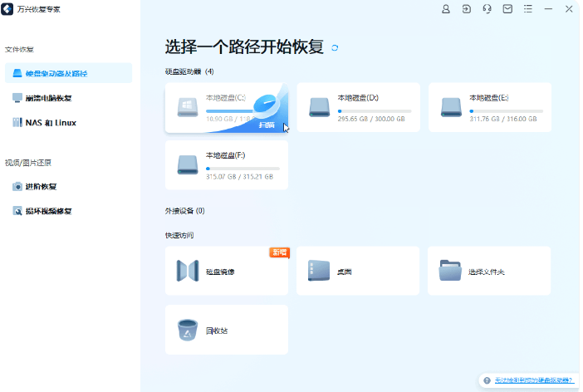Open 选择文件夹 quick access card
Screen dimensions: 583x392
point(489,271)
